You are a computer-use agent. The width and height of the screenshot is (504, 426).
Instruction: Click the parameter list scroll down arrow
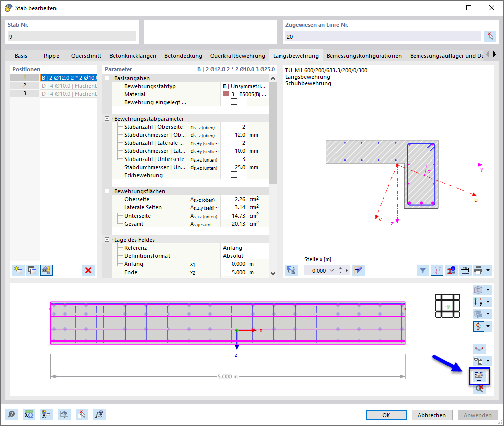(x=273, y=273)
